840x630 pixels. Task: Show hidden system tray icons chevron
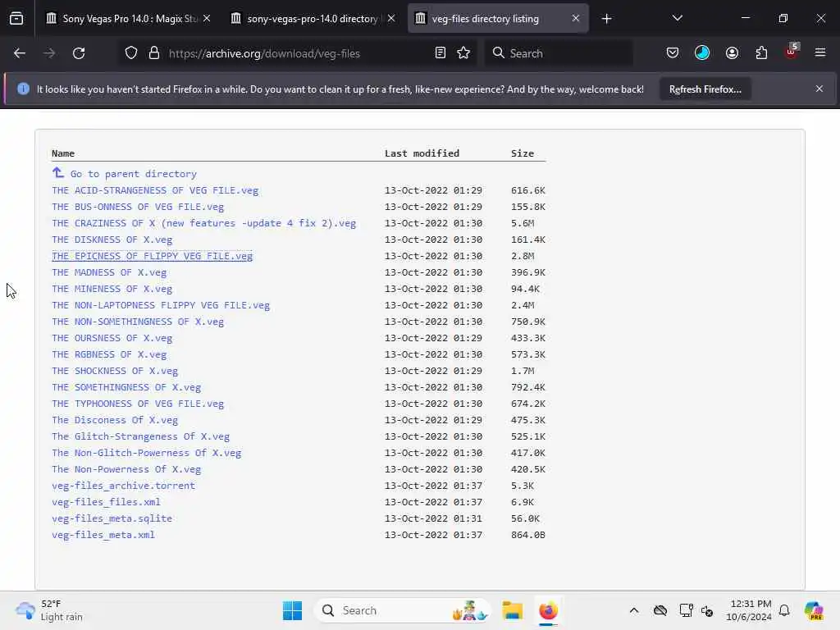pos(634,610)
